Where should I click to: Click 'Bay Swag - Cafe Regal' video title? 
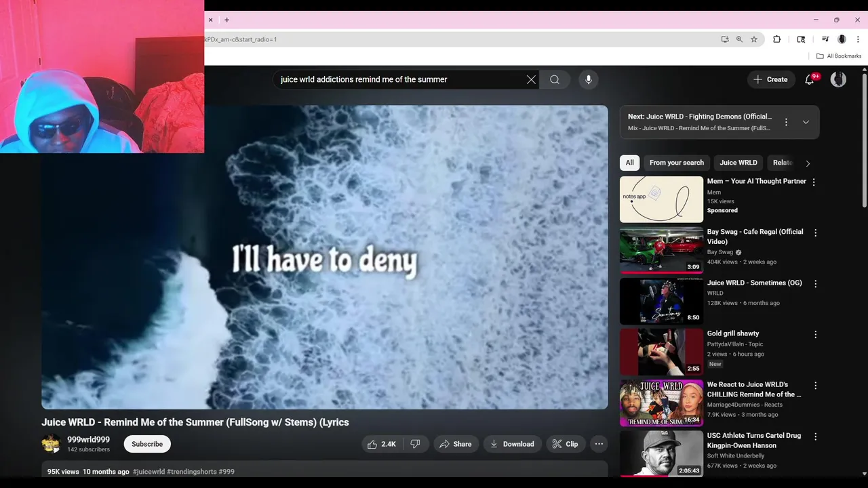[755, 237]
